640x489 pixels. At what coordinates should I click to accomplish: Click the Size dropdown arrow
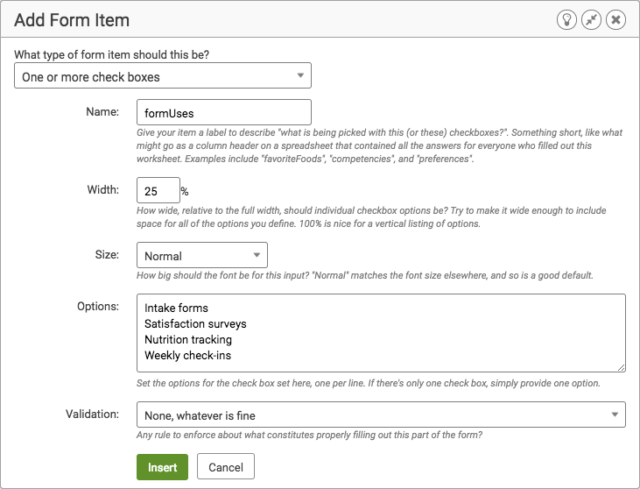pos(257,255)
